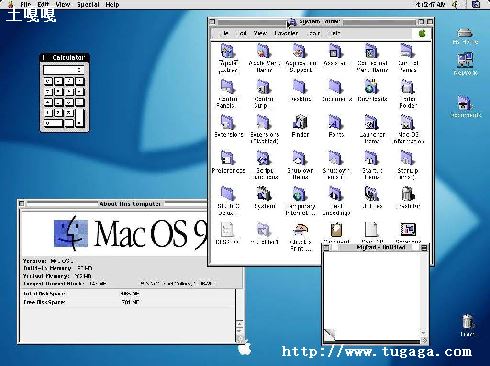Collapse the Note Pad window via windowshade box
Viewport: 490px width, 366px height.
424,248
